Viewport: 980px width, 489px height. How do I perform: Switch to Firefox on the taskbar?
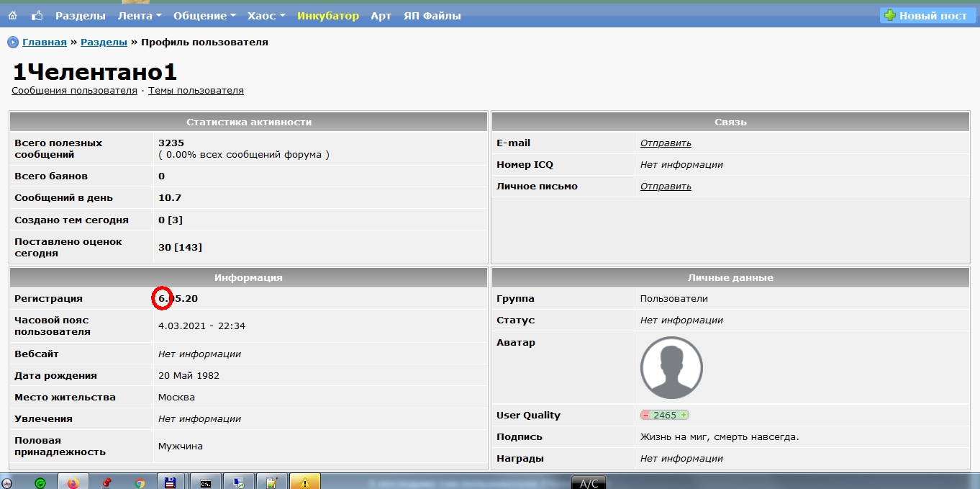pos(73,483)
